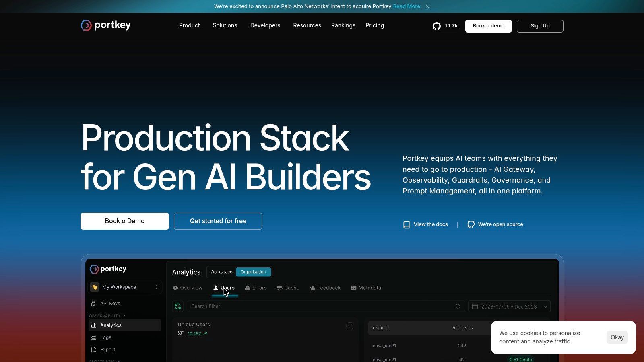Open the Solutions menu
The width and height of the screenshot is (644, 362).
point(225,25)
